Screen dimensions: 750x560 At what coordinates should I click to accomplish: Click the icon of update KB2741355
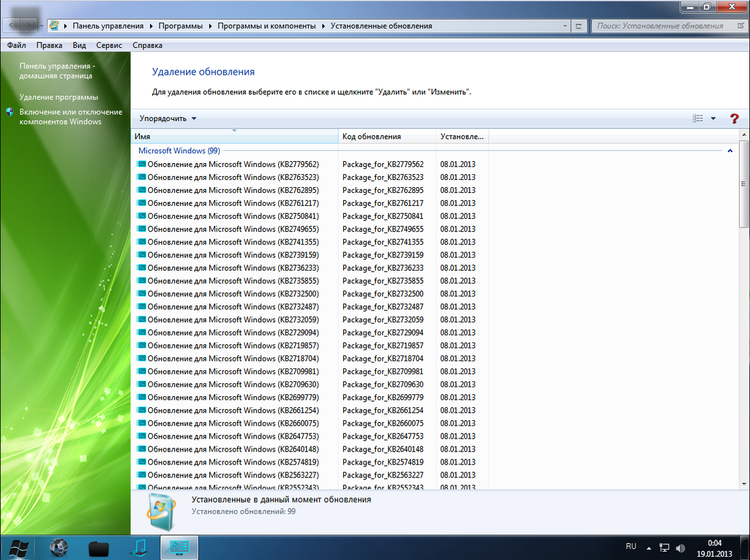(142, 242)
